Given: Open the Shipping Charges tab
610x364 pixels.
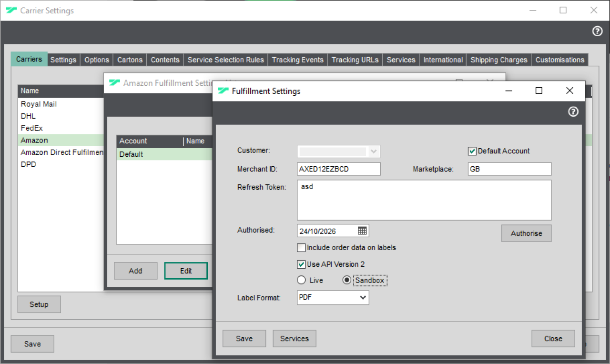Looking at the screenshot, I should [499, 60].
